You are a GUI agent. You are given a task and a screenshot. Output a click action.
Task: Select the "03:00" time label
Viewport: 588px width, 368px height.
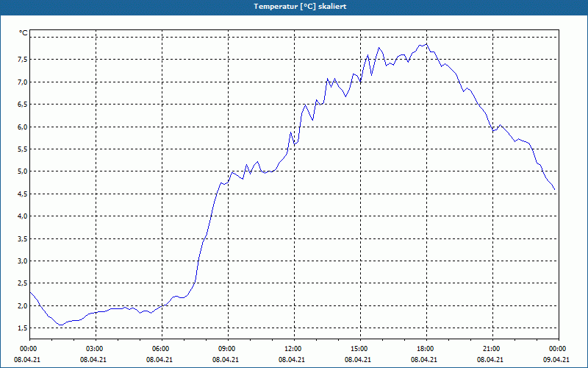pyautogui.click(x=96, y=349)
